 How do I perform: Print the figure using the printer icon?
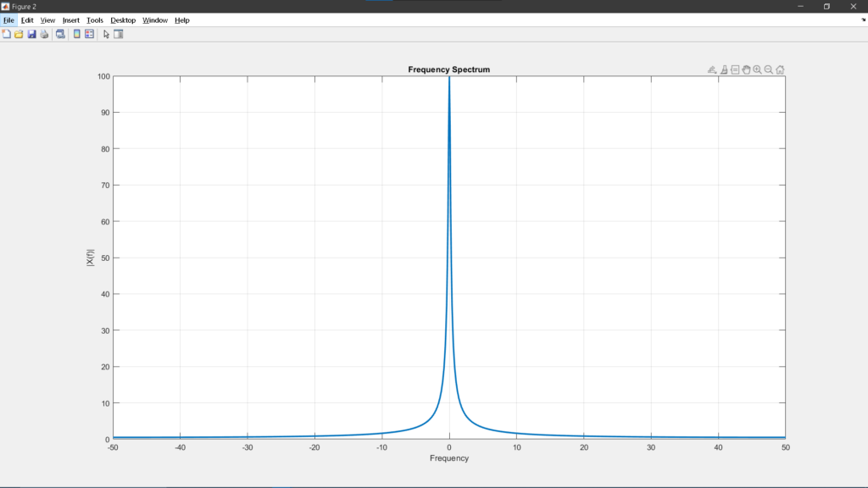pos(44,34)
